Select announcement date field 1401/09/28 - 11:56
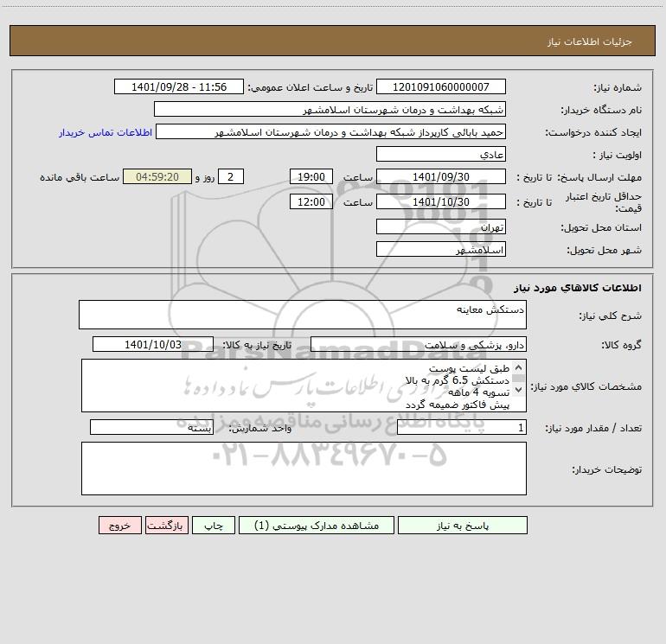666x644 pixels. coord(179,86)
